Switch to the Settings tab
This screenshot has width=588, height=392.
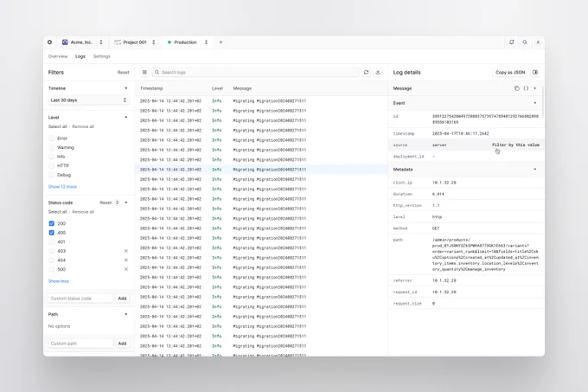(x=102, y=56)
